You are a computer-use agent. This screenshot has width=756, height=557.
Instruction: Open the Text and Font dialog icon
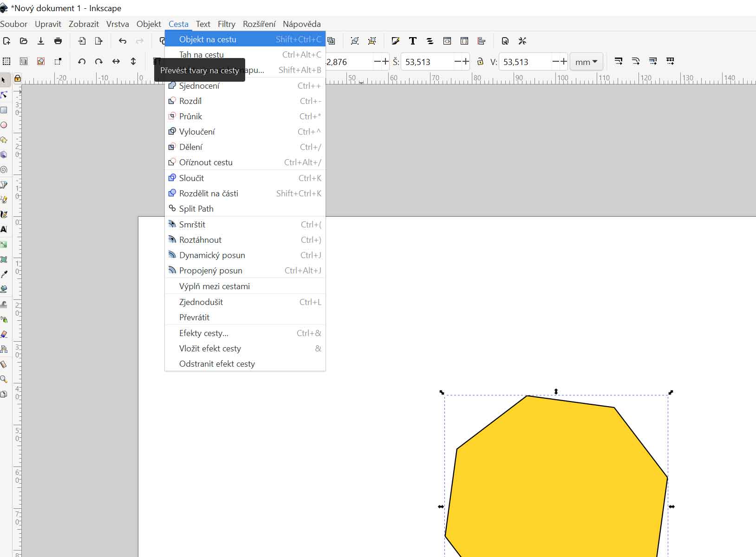(412, 41)
